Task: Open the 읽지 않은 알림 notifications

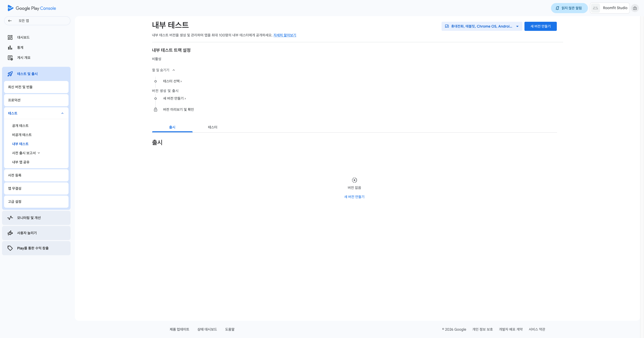Action: tap(569, 8)
